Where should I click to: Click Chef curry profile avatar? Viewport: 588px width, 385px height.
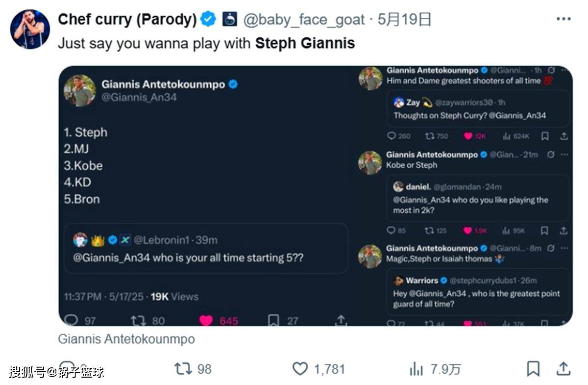coord(30,29)
